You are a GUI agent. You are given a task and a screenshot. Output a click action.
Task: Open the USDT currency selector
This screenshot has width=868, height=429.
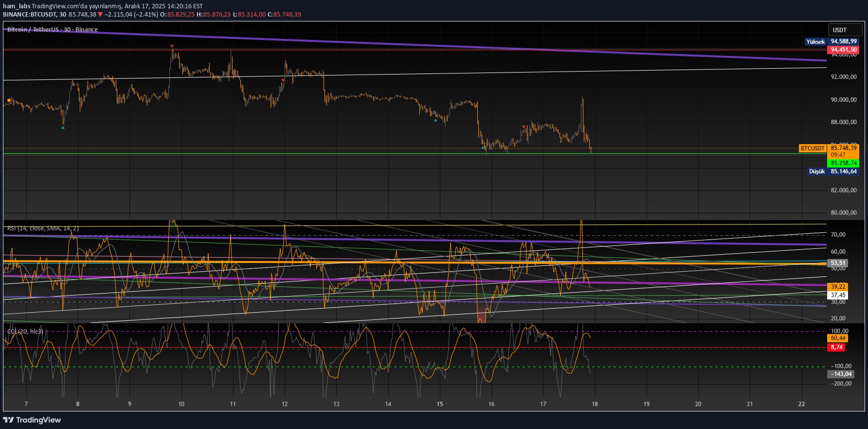(845, 30)
